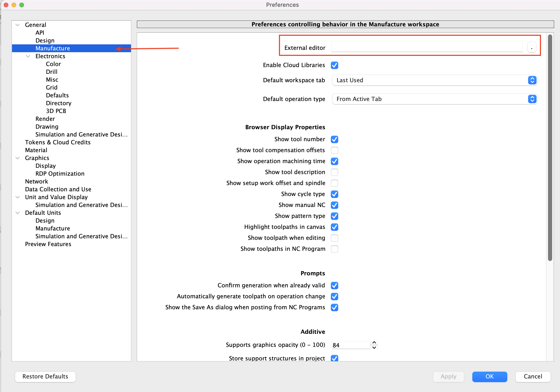
Task: Enable Show toolpath when editing
Action: (334, 238)
